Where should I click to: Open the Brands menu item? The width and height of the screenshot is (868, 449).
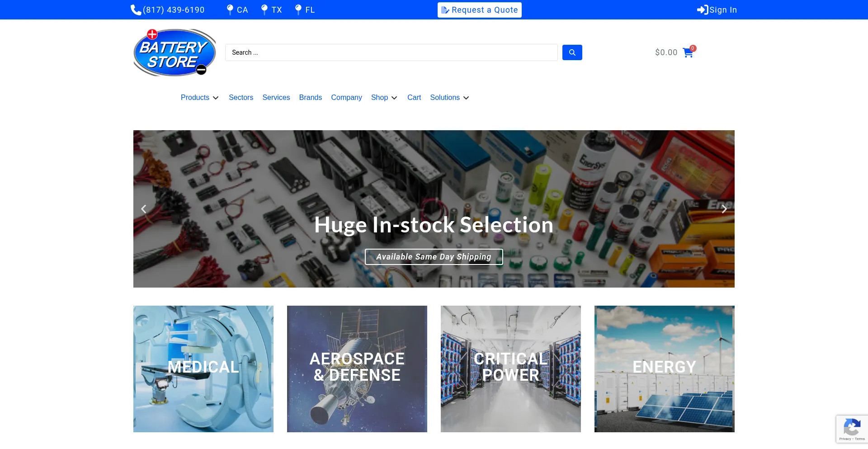311,98
